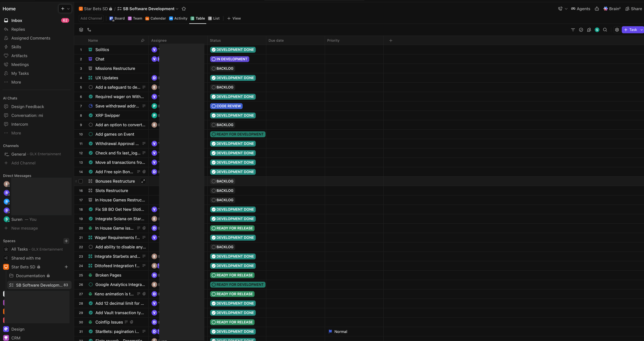
Task: Open assignees filter icon in toolbar
Action: (589, 30)
